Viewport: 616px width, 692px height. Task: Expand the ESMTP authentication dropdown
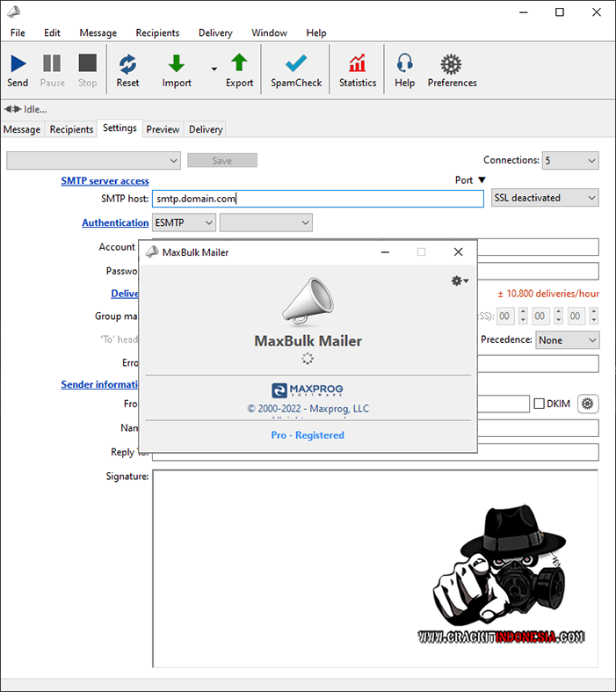(x=184, y=223)
